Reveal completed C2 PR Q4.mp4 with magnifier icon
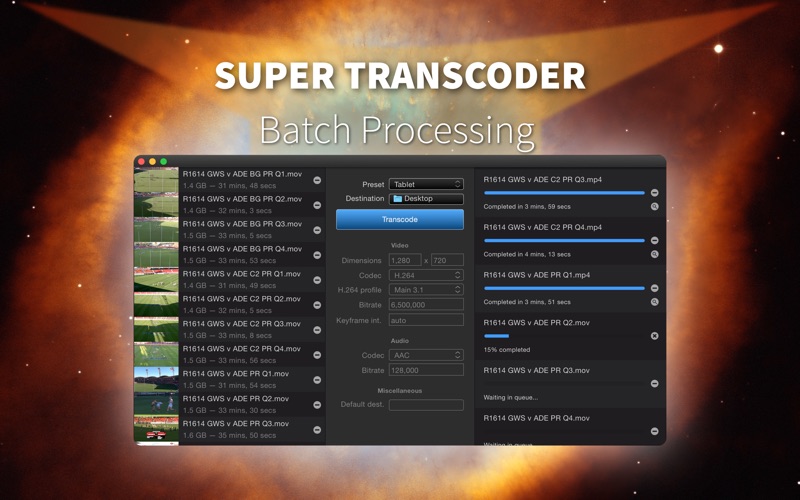 coord(655,254)
